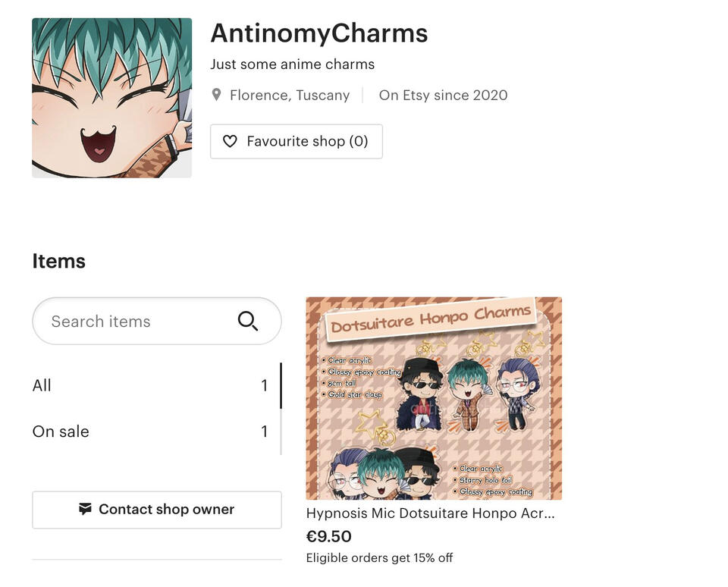
Task: Click the heart icon on Favourite shop
Action: [x=230, y=141]
